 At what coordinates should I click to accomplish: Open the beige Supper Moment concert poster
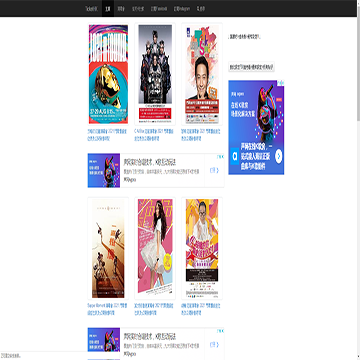(108, 248)
